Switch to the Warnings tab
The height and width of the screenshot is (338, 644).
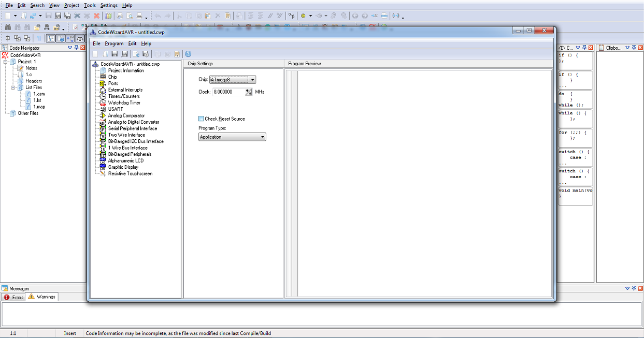pos(41,297)
